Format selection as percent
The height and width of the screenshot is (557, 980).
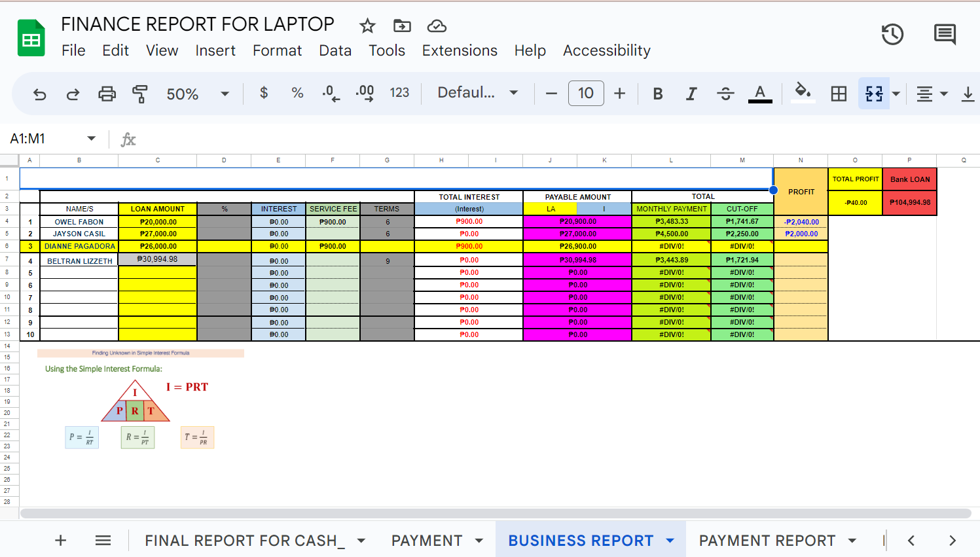[297, 93]
